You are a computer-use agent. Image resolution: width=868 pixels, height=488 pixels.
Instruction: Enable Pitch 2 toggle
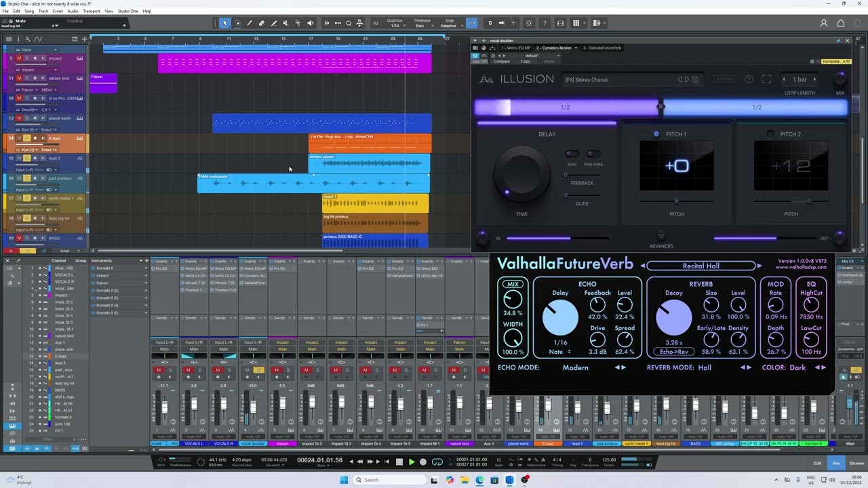(770, 134)
